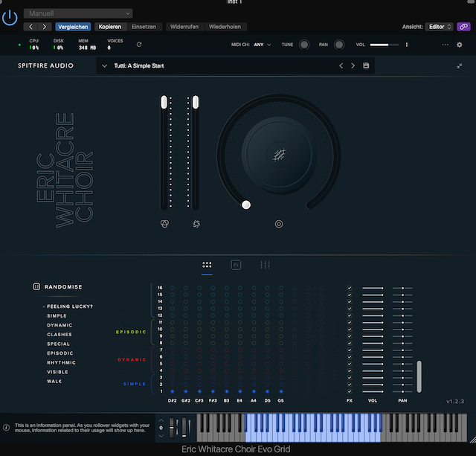Screen dimensions: 476x456
Task: Select grid peg row 1 column D#2
Action: tap(173, 391)
